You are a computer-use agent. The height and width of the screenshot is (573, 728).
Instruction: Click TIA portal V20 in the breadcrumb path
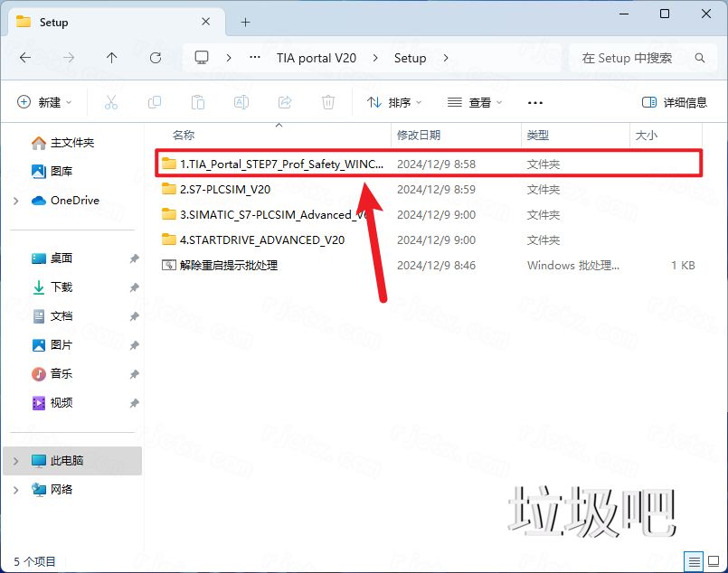(317, 57)
